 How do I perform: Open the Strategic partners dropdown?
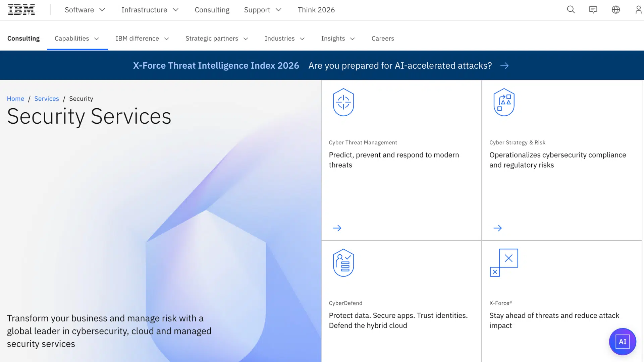click(217, 39)
